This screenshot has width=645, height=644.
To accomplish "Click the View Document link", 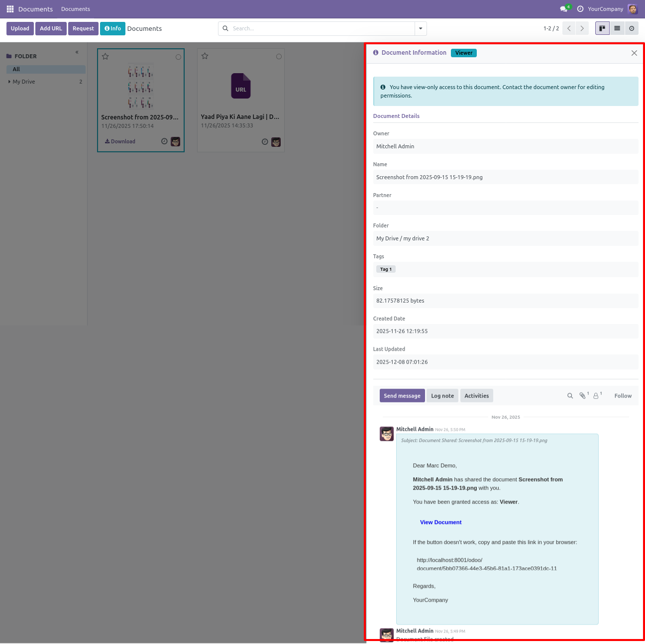I will 440,522.
